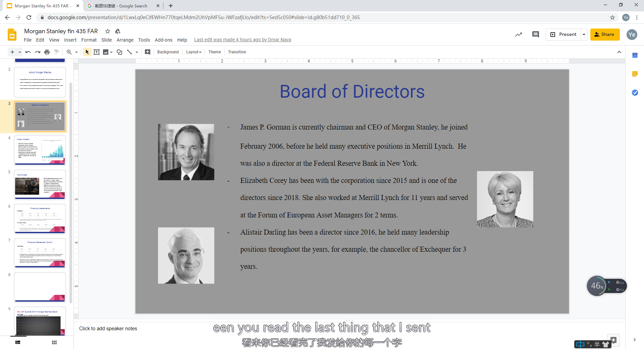
Task: Click the yellow Share button
Action: click(605, 35)
